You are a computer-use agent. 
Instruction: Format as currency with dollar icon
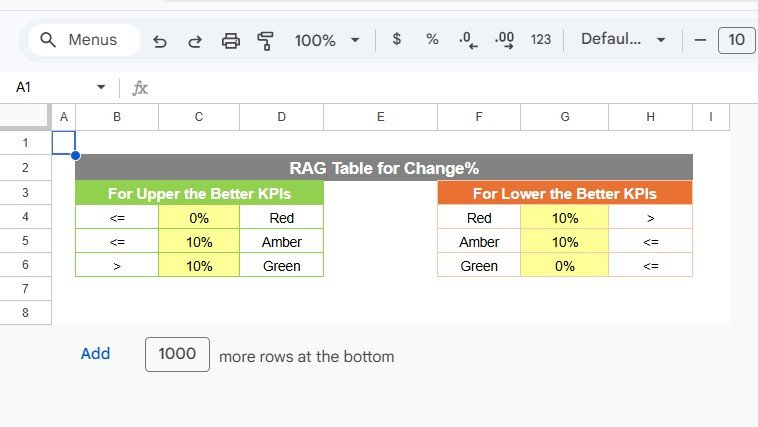397,40
